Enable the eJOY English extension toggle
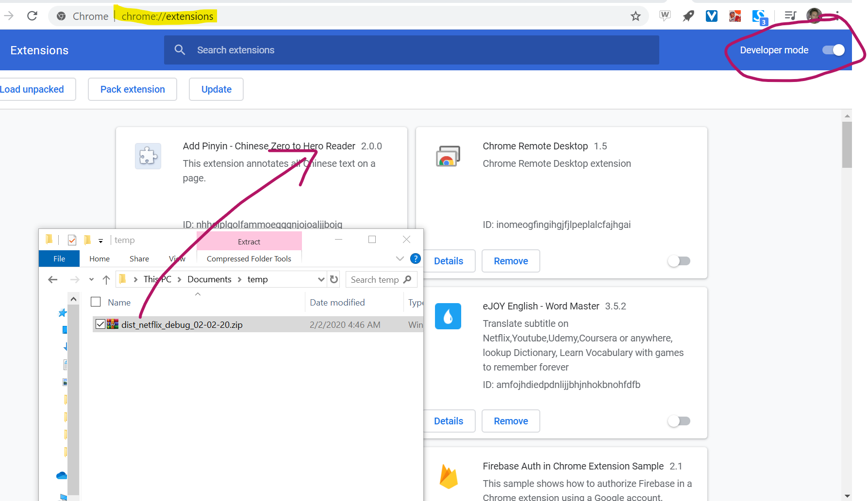 tap(679, 421)
